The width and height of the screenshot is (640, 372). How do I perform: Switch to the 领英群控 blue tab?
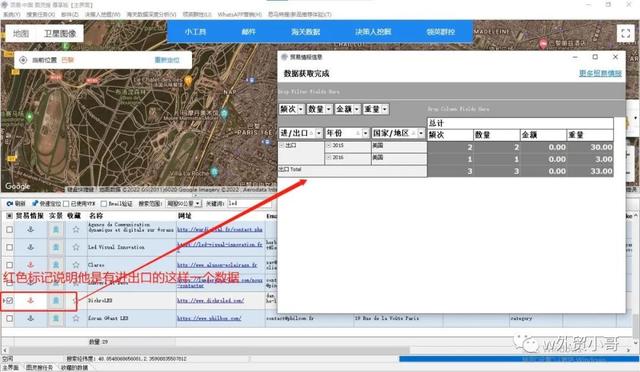click(440, 31)
